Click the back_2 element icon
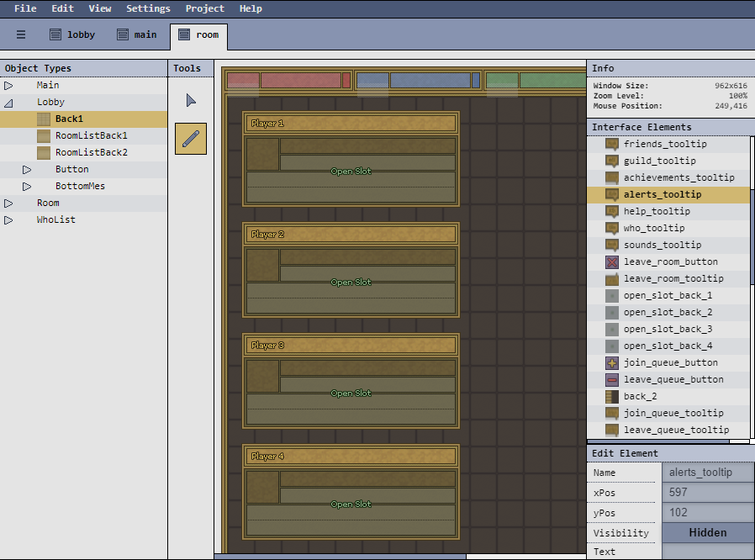755x560 pixels. pos(612,397)
